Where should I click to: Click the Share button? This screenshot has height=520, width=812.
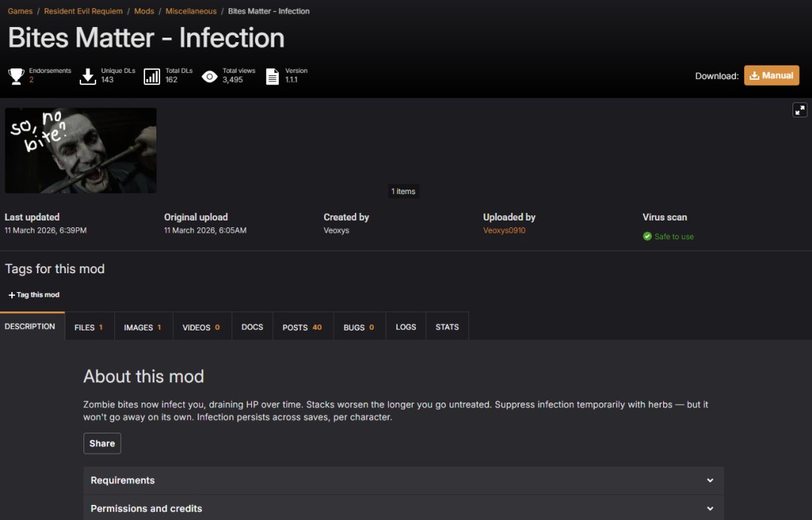[102, 443]
